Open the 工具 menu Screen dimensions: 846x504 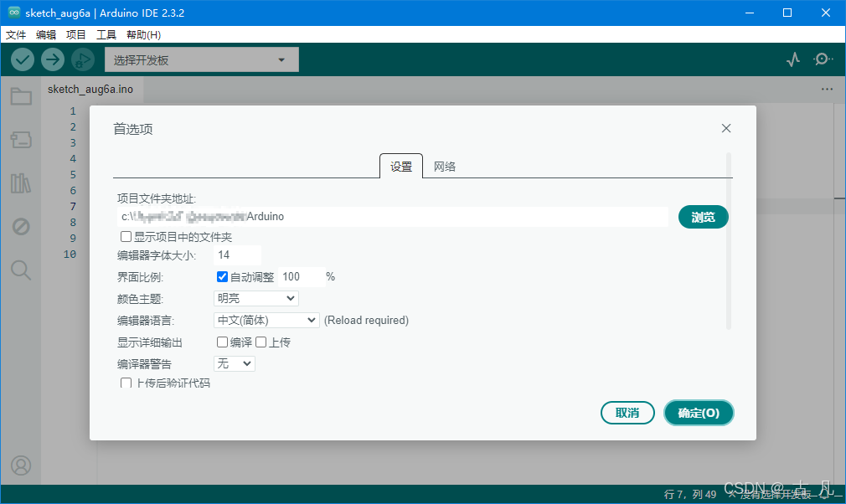[x=106, y=34]
